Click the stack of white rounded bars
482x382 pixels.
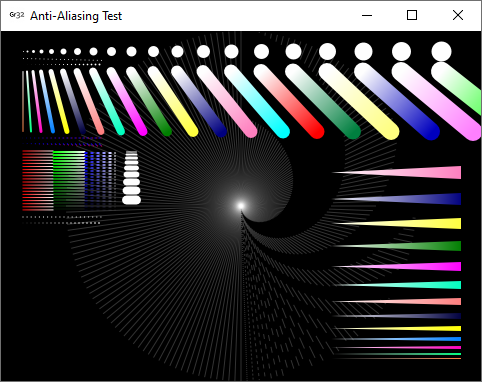131,177
